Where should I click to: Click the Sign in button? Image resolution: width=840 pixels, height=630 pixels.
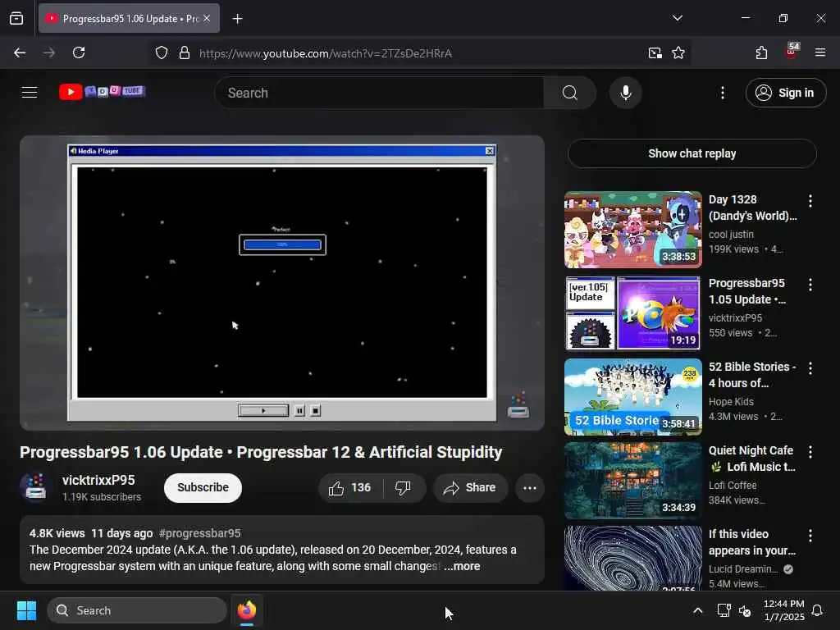click(x=785, y=93)
